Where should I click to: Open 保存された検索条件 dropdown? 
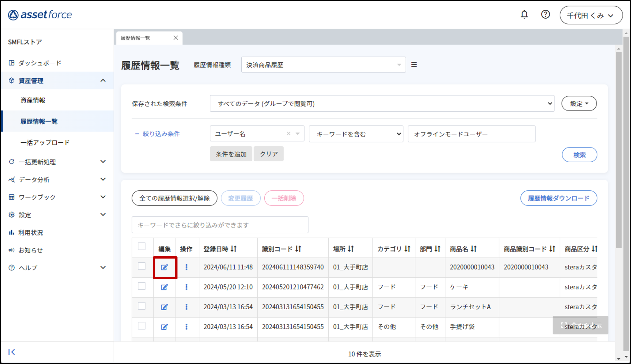(382, 104)
